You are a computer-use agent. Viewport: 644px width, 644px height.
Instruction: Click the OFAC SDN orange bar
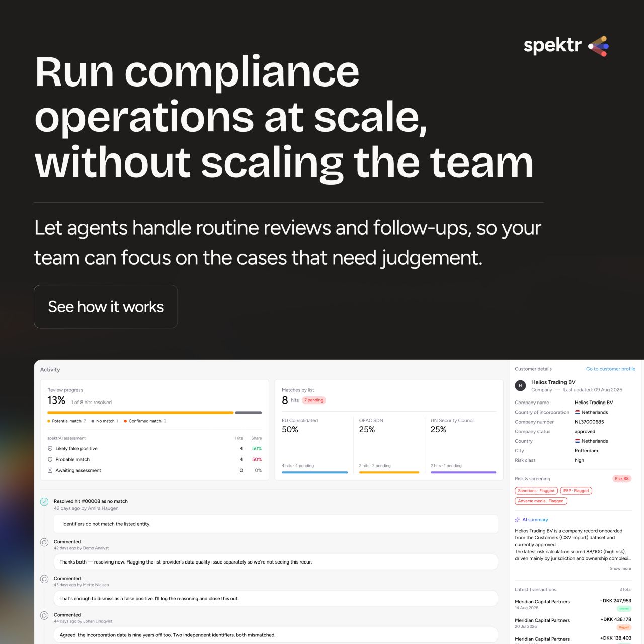pos(389,472)
